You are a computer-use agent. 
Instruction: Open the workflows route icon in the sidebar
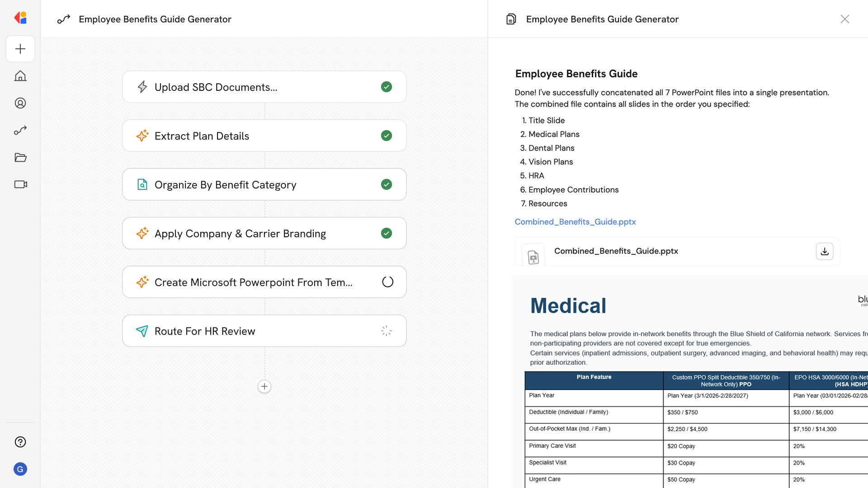point(20,130)
